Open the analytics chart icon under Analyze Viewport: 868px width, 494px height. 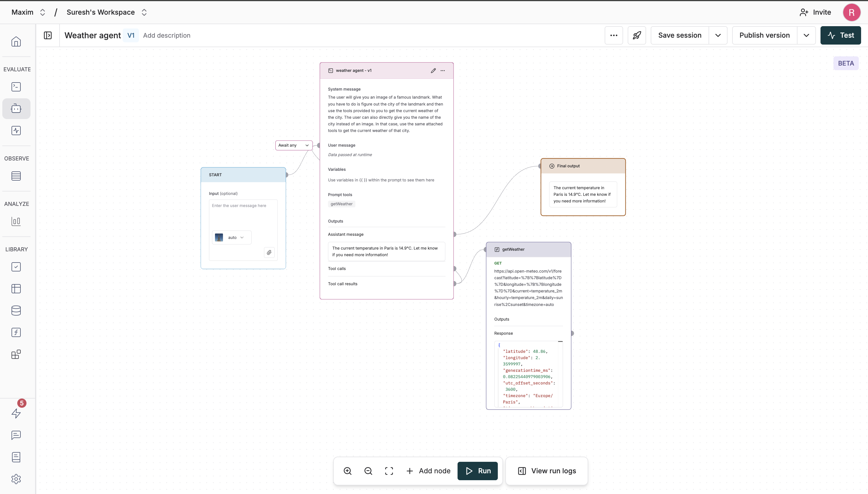pyautogui.click(x=16, y=221)
